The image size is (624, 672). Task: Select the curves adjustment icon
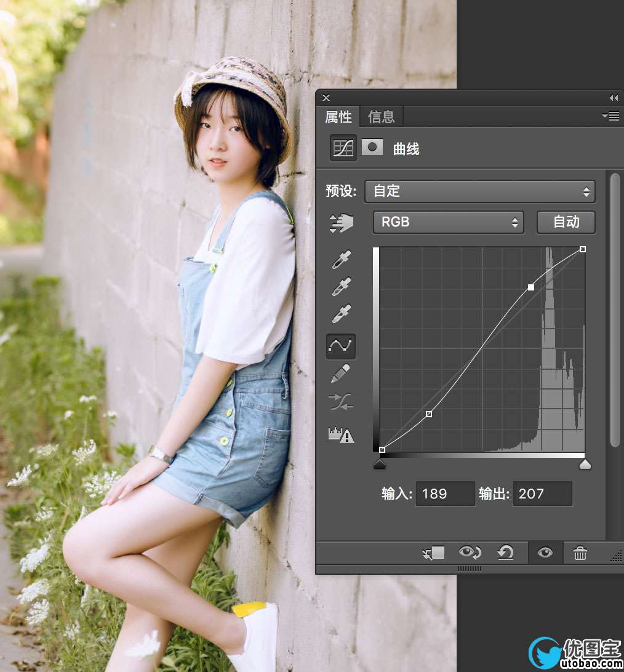point(343,148)
